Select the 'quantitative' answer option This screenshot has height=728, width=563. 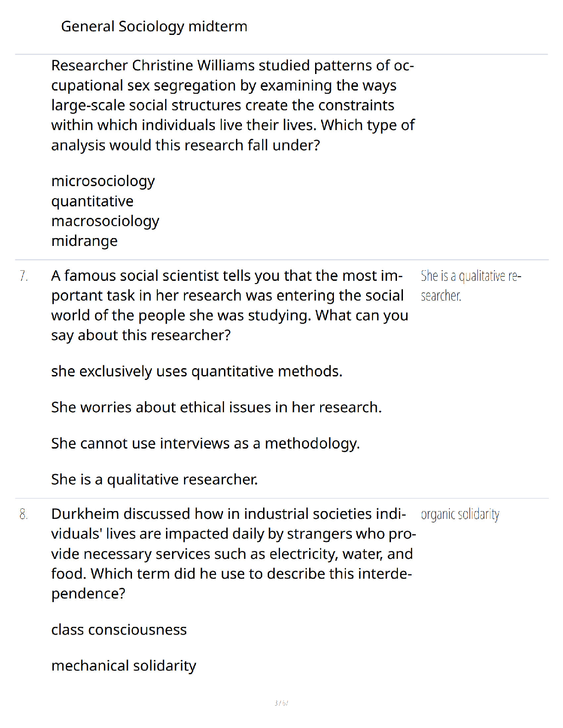(x=92, y=201)
